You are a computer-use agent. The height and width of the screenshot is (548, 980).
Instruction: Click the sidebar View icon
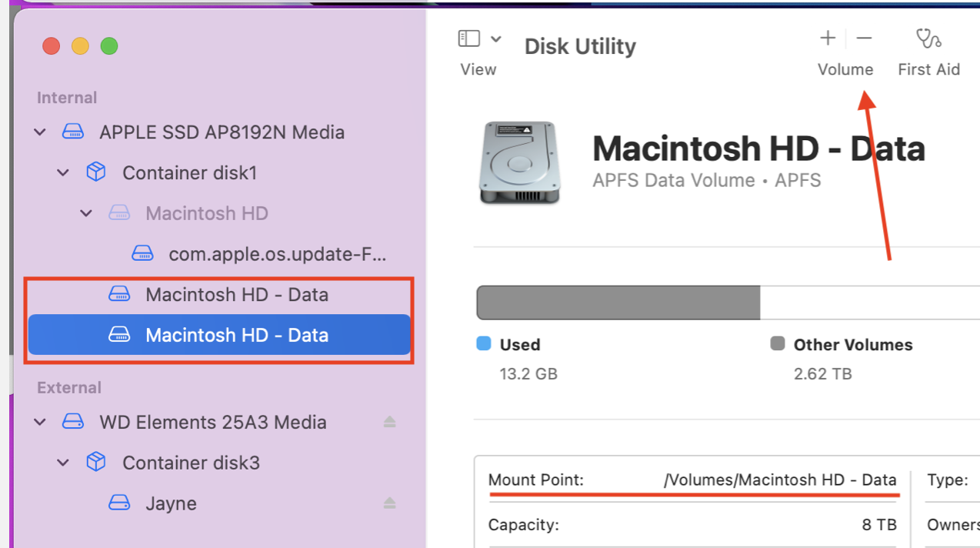click(x=468, y=38)
